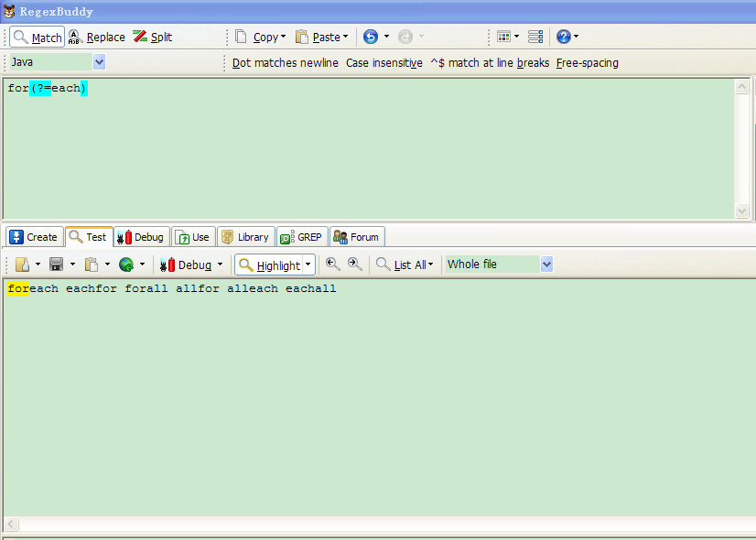Image resolution: width=756 pixels, height=540 pixels.
Task: Click regex editor scrollbar down arrow
Action: click(741, 211)
